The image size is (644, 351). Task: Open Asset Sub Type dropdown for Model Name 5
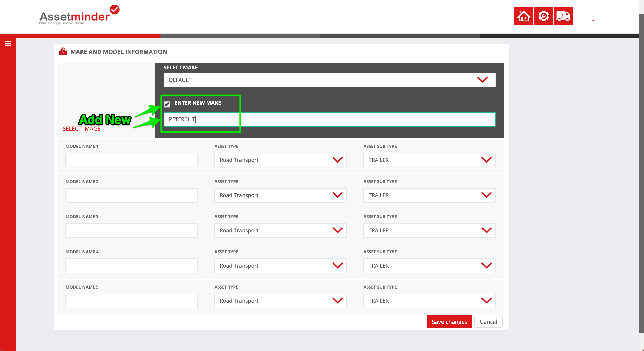point(429,301)
